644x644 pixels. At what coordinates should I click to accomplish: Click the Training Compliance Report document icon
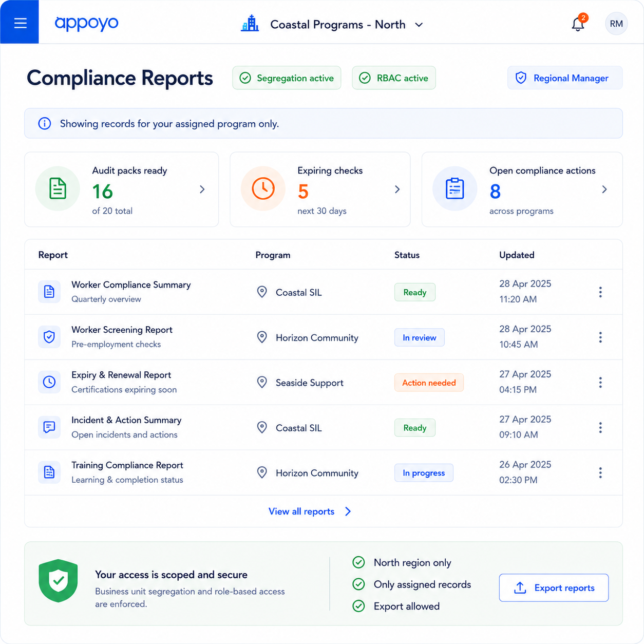tap(49, 472)
